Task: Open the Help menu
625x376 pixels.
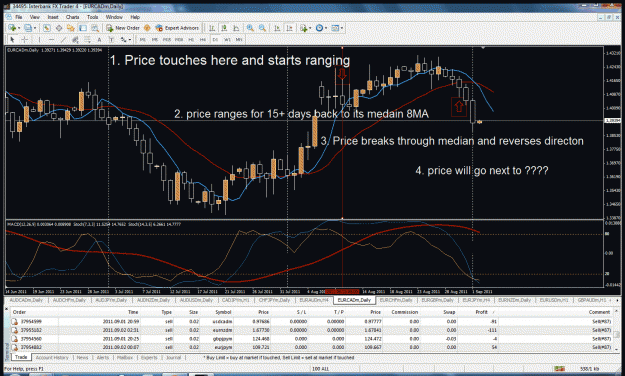Action: pyautogui.click(x=135, y=17)
